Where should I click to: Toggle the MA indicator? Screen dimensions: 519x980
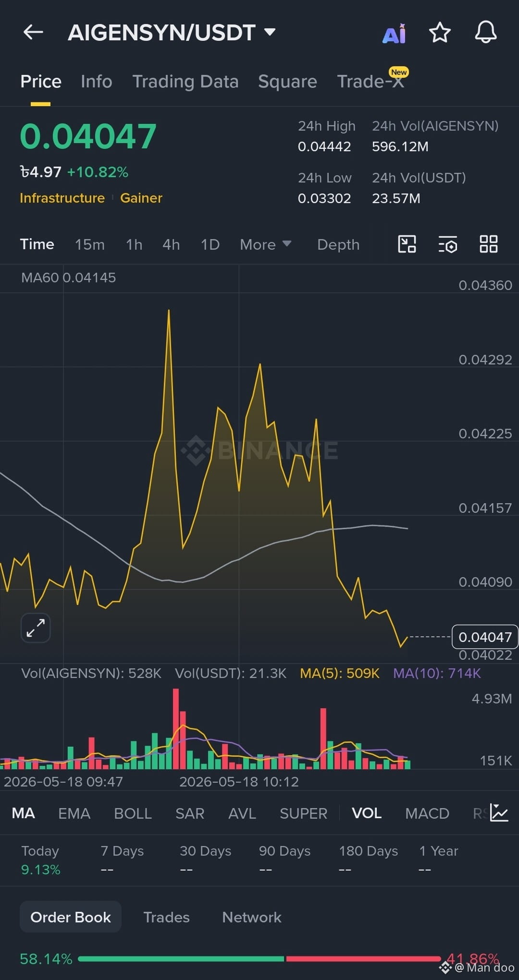coord(23,813)
